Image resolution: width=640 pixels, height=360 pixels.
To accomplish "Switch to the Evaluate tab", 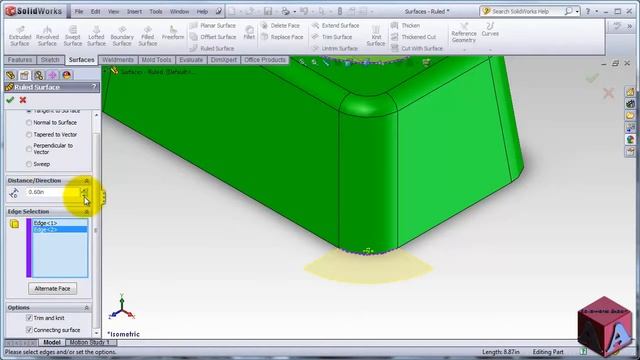I will coord(191,60).
